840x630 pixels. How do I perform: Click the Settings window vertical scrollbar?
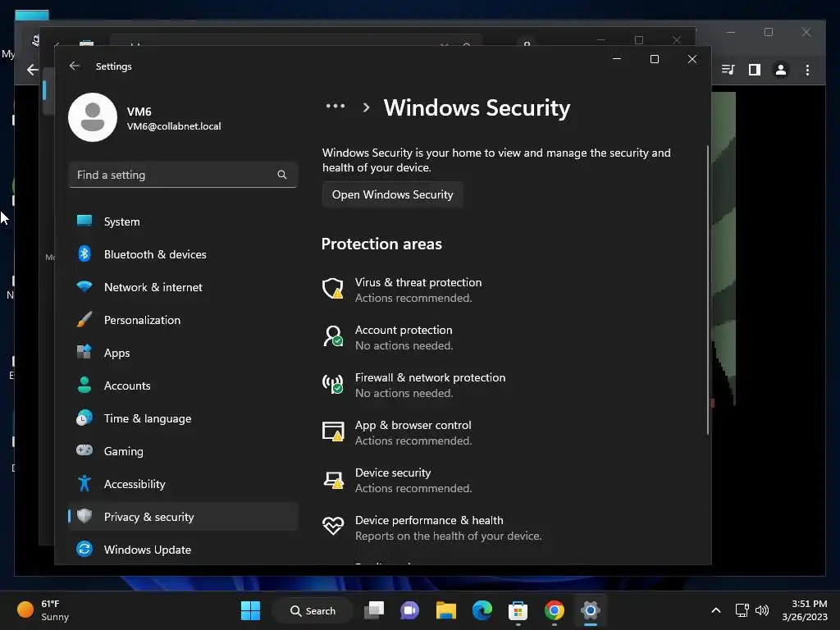(x=708, y=290)
